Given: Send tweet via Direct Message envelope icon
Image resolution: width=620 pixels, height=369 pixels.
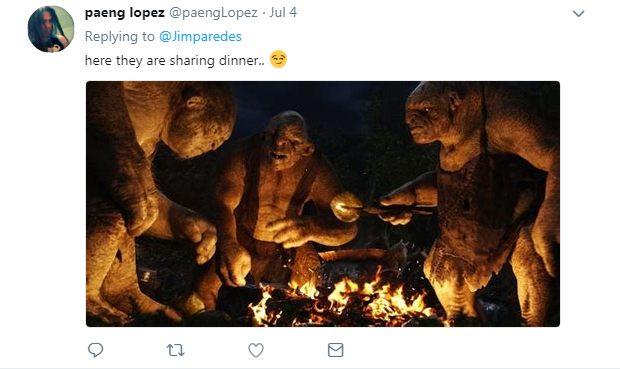Looking at the screenshot, I should pyautogui.click(x=336, y=350).
